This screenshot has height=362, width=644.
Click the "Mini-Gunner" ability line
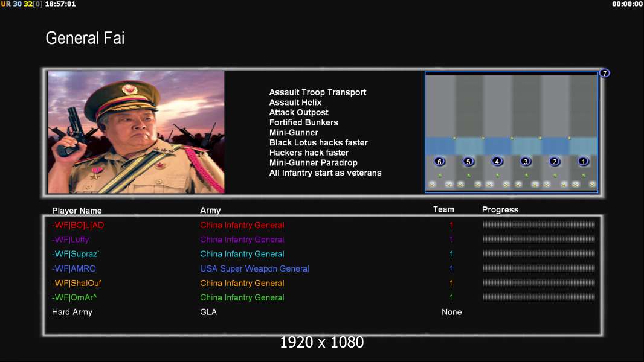294,132
